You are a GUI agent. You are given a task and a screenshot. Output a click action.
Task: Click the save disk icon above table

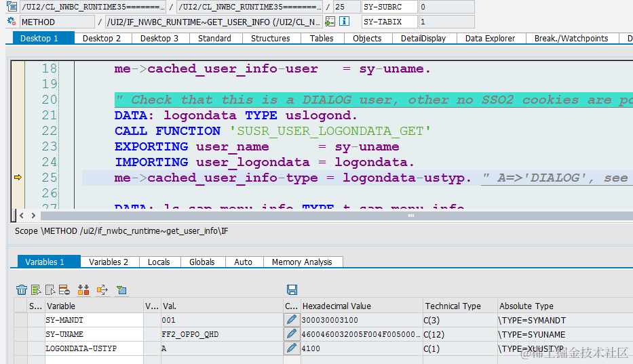[292, 289]
